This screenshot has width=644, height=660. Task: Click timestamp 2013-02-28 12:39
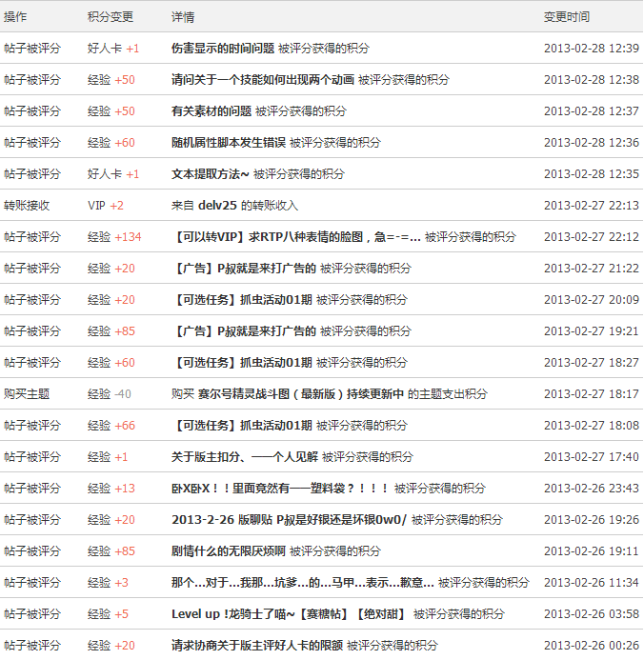pyautogui.click(x=592, y=49)
